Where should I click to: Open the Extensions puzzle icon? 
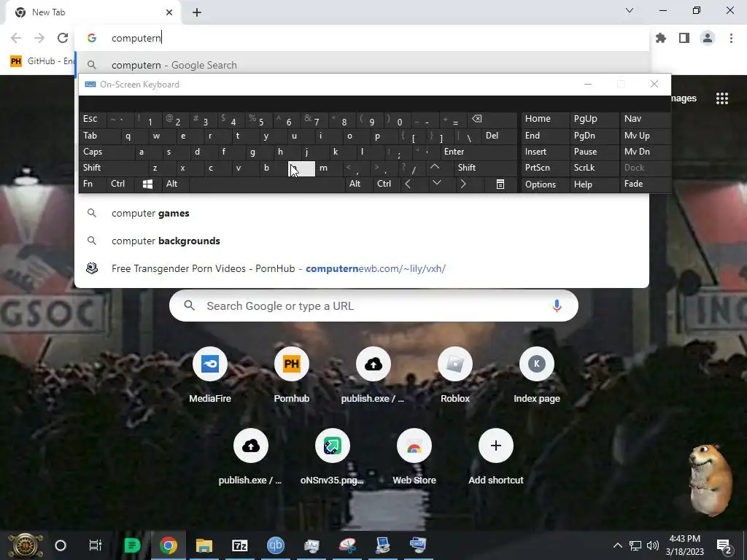661,38
